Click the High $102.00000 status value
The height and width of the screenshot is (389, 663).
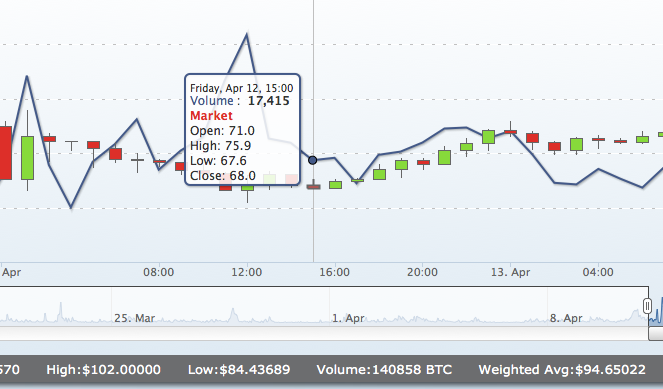click(104, 370)
